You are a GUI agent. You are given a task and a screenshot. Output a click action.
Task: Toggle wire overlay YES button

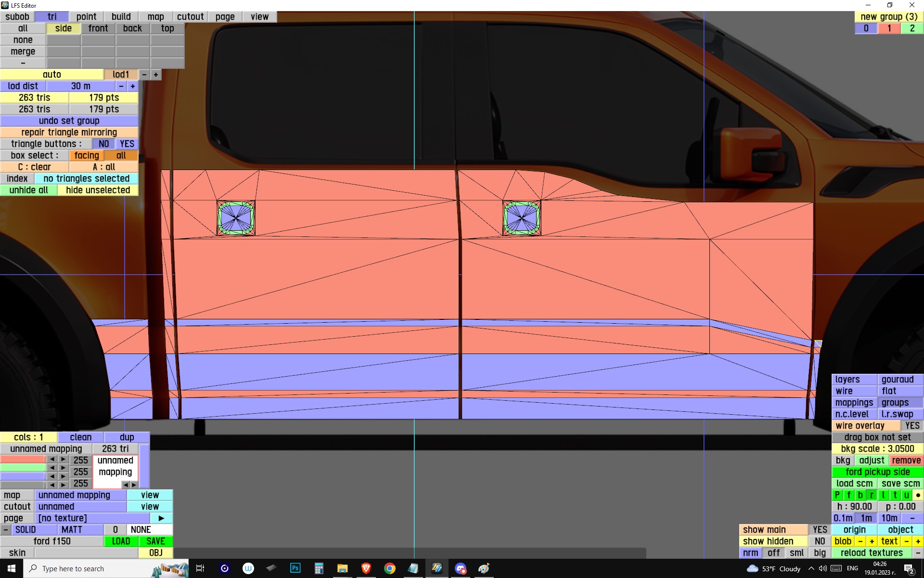[911, 426]
